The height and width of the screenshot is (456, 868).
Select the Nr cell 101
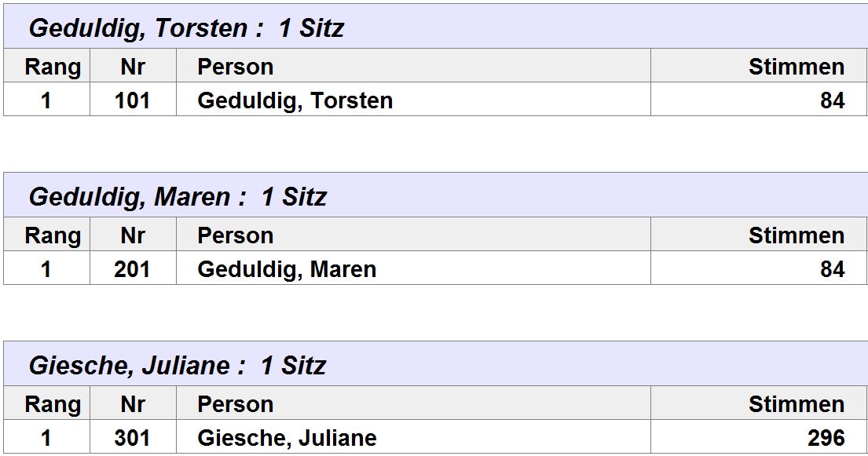click(x=132, y=100)
